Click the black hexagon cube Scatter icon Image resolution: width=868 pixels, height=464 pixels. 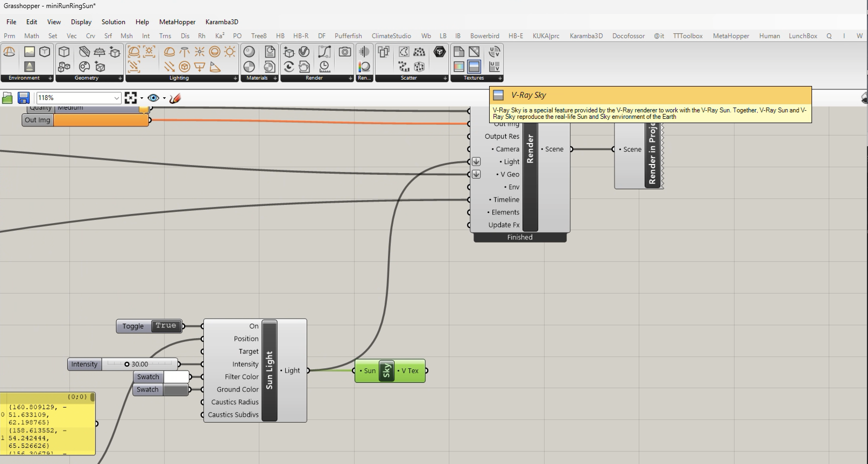439,52
